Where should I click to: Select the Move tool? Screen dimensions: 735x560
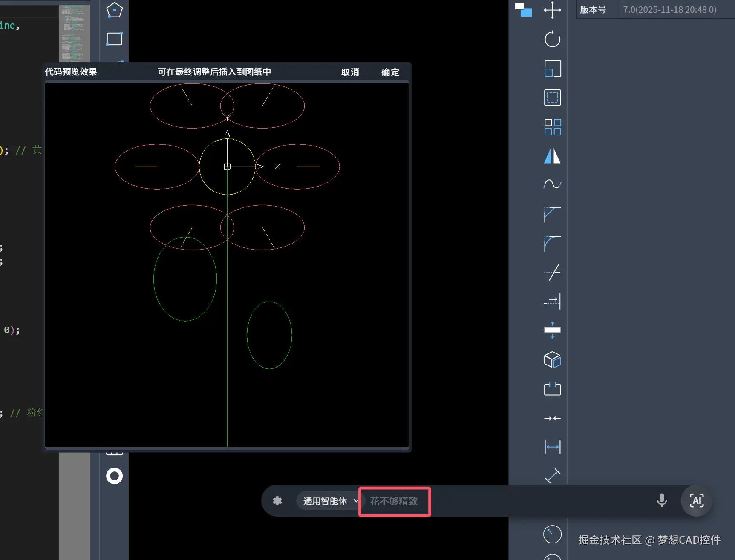click(x=552, y=11)
